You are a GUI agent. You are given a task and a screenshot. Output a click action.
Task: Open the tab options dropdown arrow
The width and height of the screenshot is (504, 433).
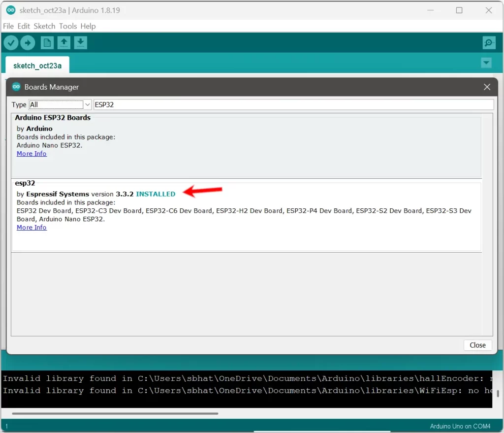(486, 63)
